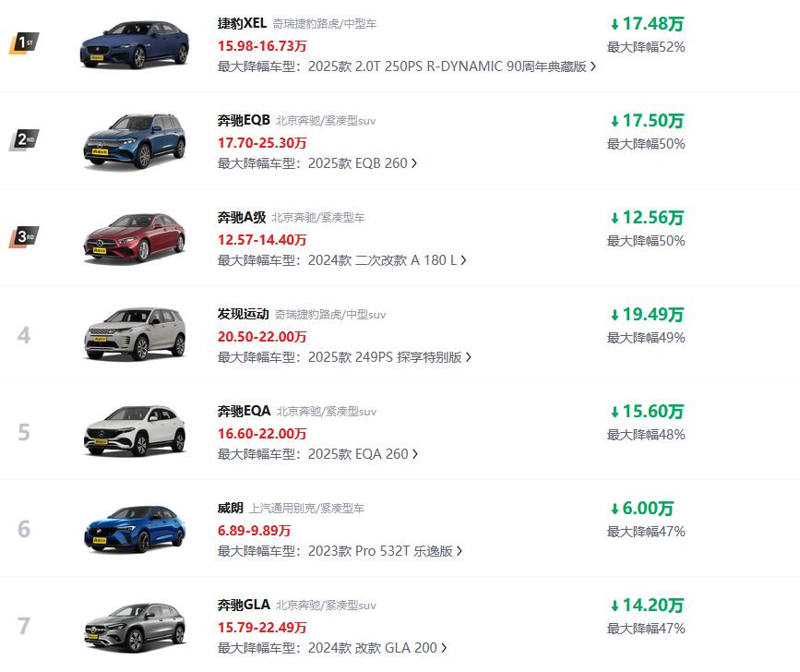Click the green down arrow beside 19.49万
The height and width of the screenshot is (672, 800).
[614, 315]
